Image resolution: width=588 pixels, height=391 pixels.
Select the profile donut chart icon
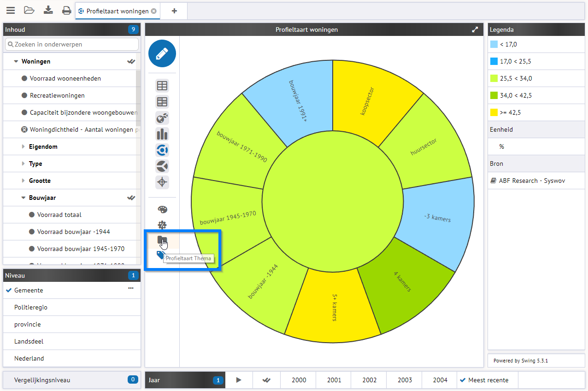point(162,150)
